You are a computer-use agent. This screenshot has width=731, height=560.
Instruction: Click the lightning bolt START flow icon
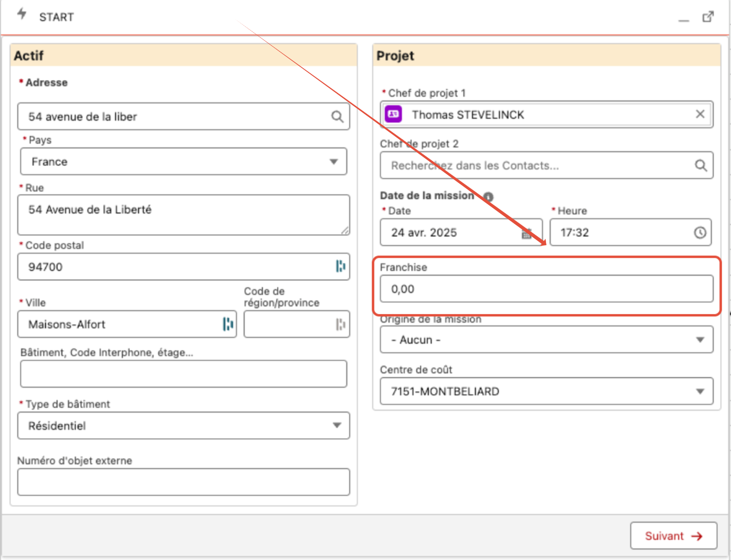pos(22,14)
